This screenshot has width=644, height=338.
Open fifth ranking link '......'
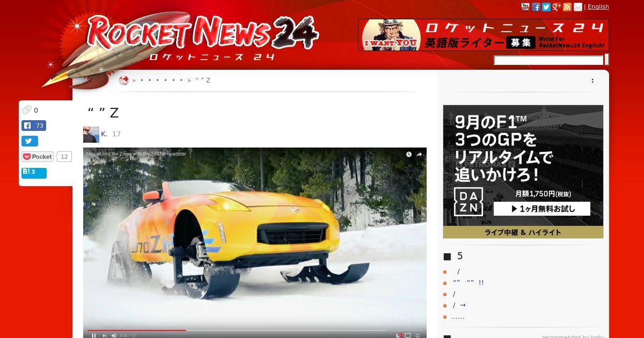pyautogui.click(x=458, y=317)
